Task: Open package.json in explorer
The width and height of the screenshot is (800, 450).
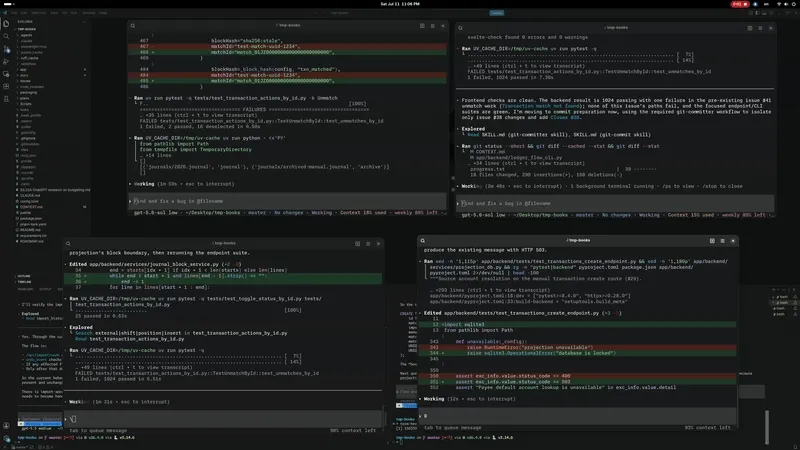Action: (x=31, y=218)
